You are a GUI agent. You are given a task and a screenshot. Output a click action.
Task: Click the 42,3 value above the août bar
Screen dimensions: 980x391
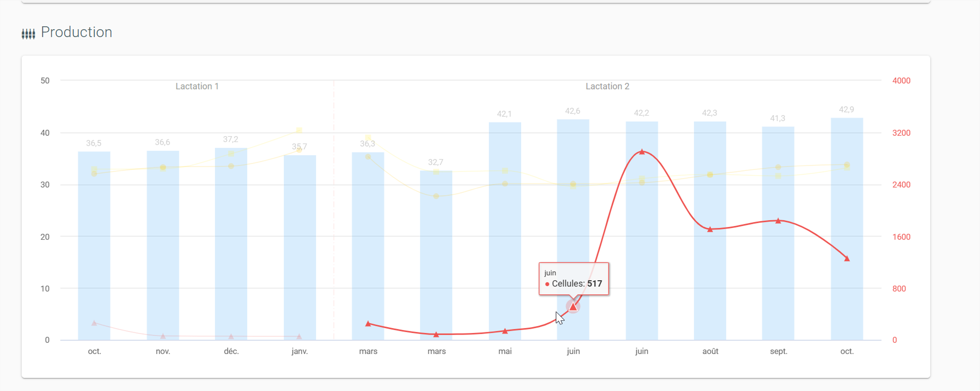pos(710,113)
